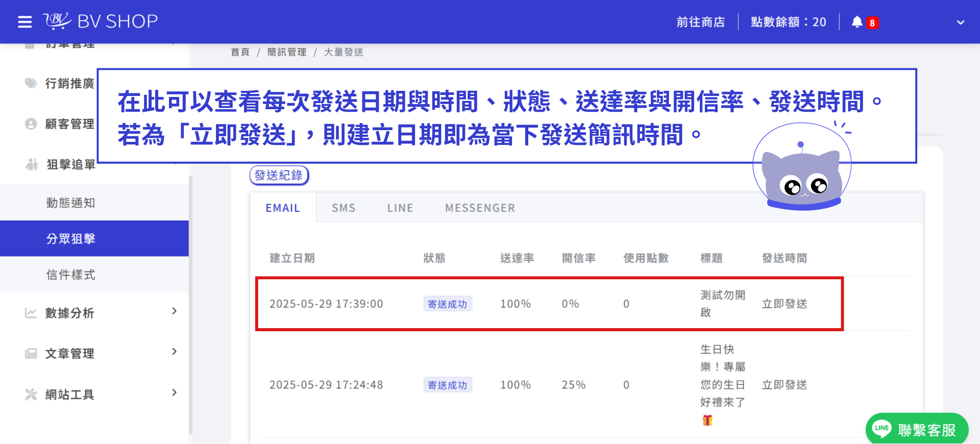
Task: Click 顧客管理 person icon in sidebar
Action: (31, 124)
